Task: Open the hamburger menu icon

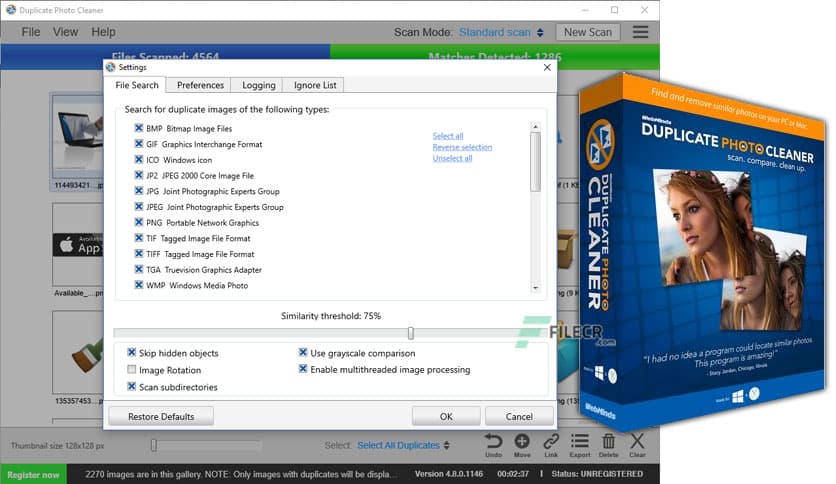Action: [640, 32]
